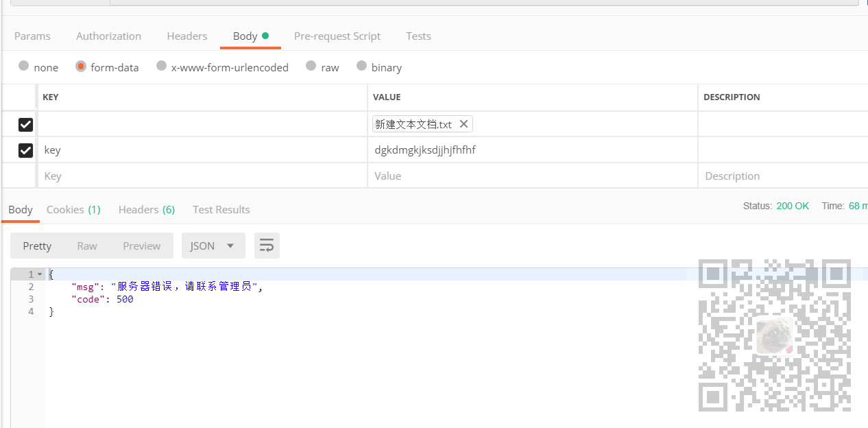Click the empty Description placeholder field
868x428 pixels.
pyautogui.click(x=783, y=176)
